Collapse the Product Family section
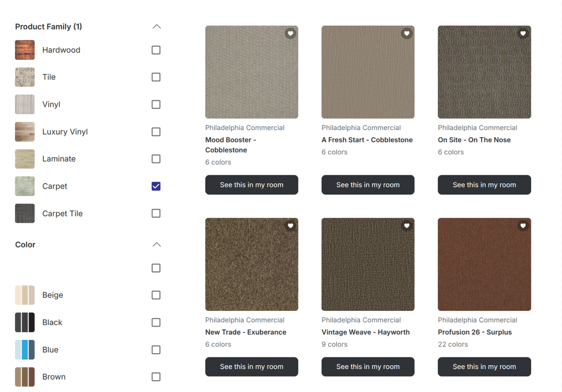 point(156,26)
